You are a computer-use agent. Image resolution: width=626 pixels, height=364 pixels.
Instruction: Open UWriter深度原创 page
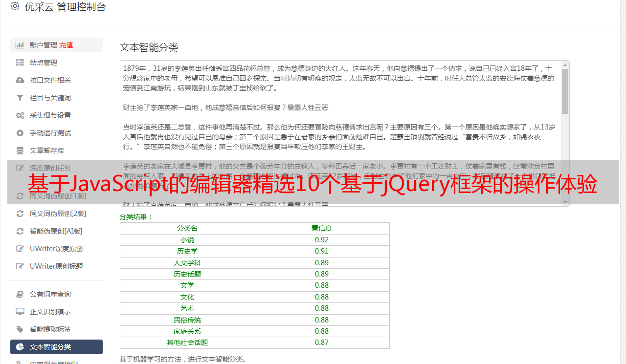pos(56,249)
